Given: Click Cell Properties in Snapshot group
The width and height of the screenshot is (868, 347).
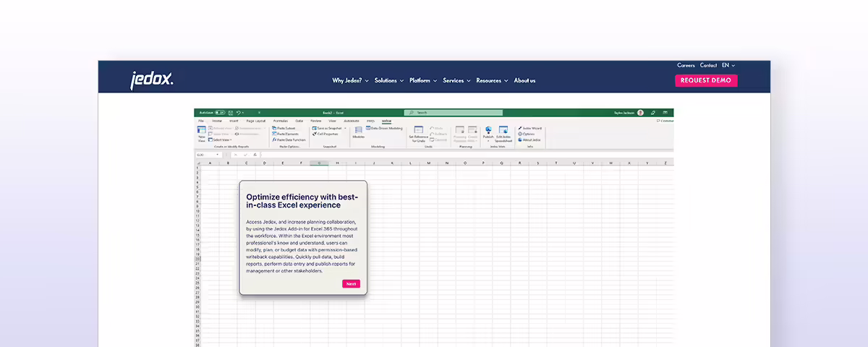Looking at the screenshot, I should click(x=328, y=134).
